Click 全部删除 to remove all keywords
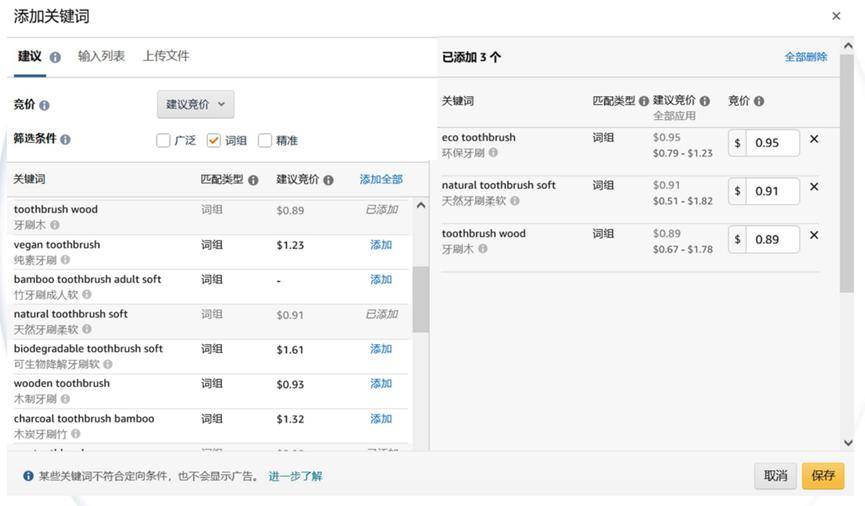Image resolution: width=865 pixels, height=506 pixels. coord(805,57)
